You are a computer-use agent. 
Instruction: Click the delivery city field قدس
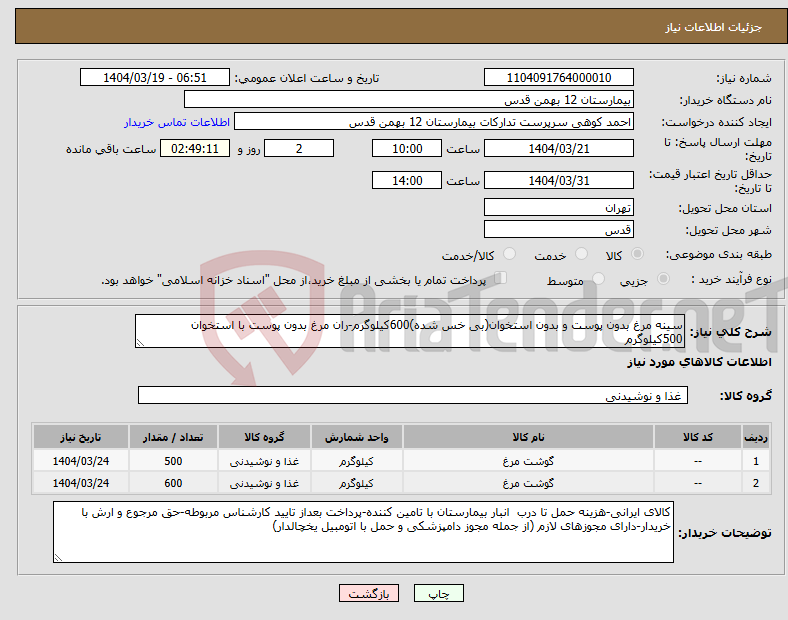pyautogui.click(x=558, y=229)
